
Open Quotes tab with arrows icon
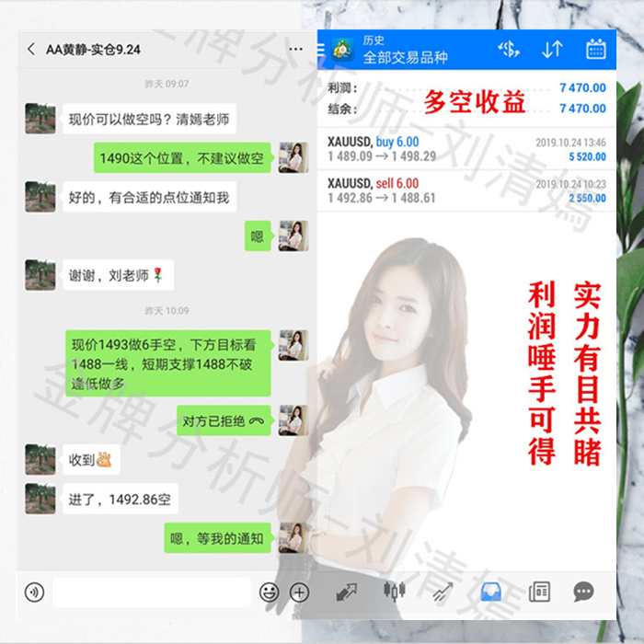[x=346, y=592]
